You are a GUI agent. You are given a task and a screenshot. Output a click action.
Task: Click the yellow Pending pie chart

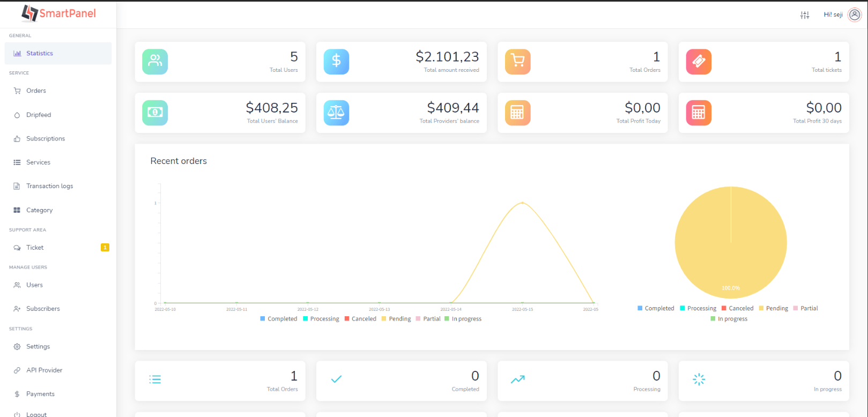(x=731, y=242)
